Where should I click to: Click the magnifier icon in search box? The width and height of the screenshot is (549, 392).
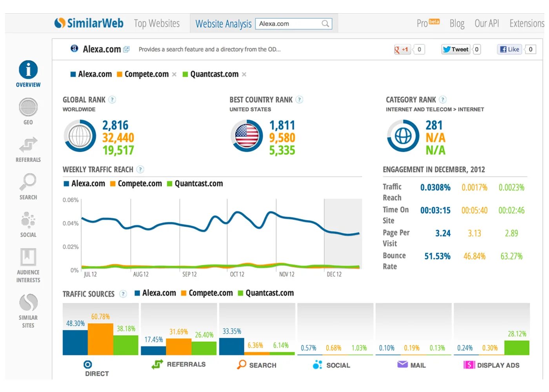325,24
